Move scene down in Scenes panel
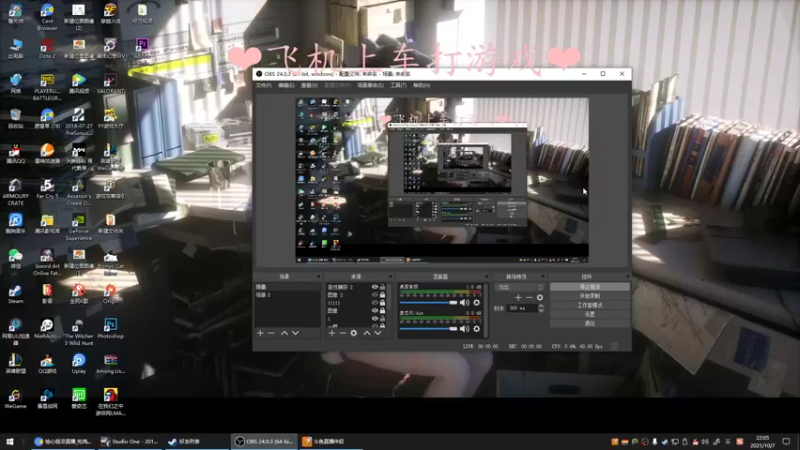 [295, 333]
